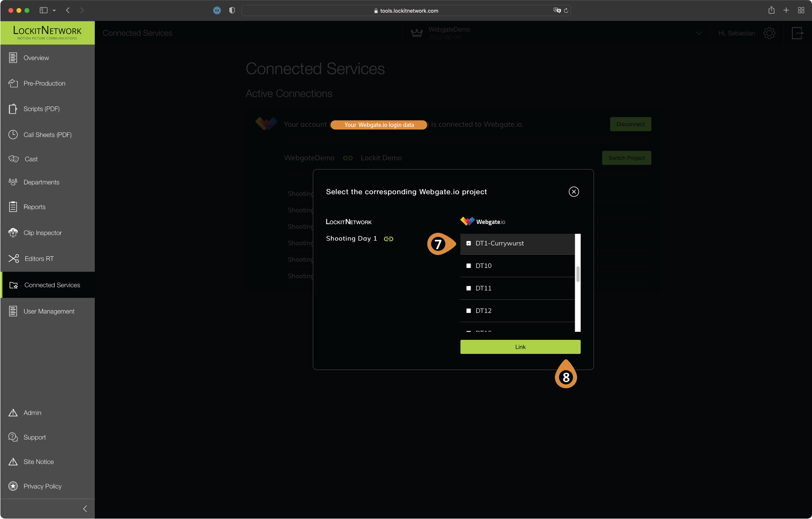This screenshot has height=519, width=812.
Task: Click the LockitNetwork logo
Action: click(x=47, y=33)
